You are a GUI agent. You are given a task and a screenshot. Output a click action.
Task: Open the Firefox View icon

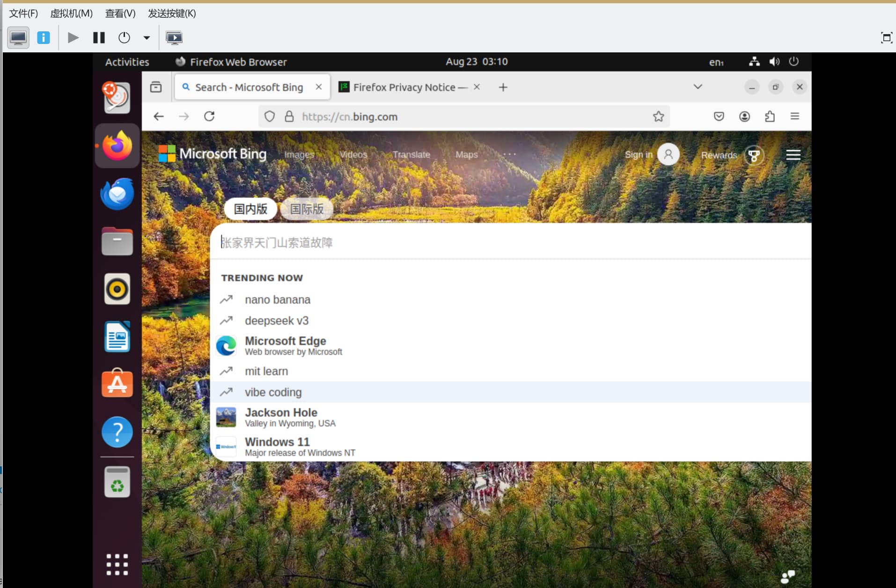click(156, 87)
